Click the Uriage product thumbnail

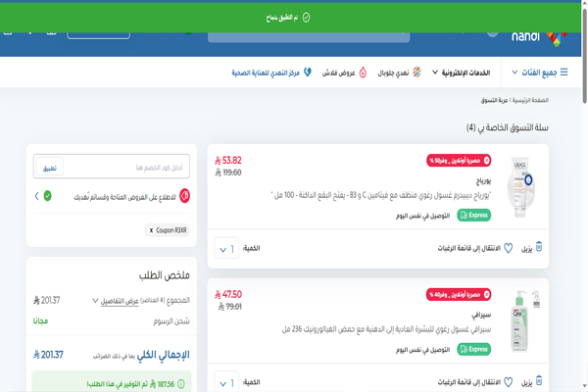[x=521, y=187]
